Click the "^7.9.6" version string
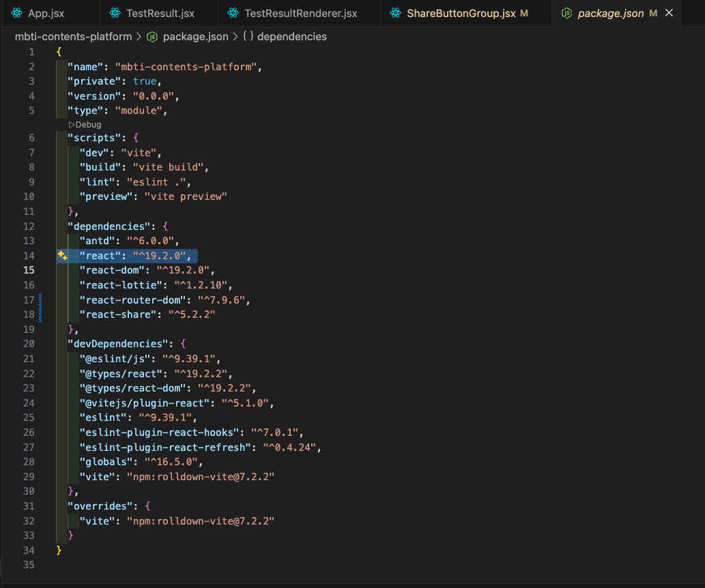The image size is (705, 588). (221, 300)
